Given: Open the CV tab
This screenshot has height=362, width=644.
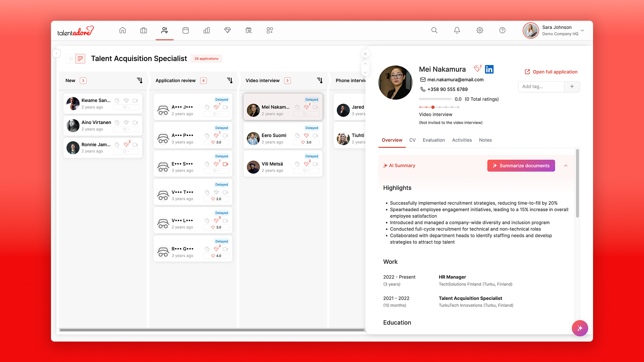Looking at the screenshot, I should click(412, 140).
